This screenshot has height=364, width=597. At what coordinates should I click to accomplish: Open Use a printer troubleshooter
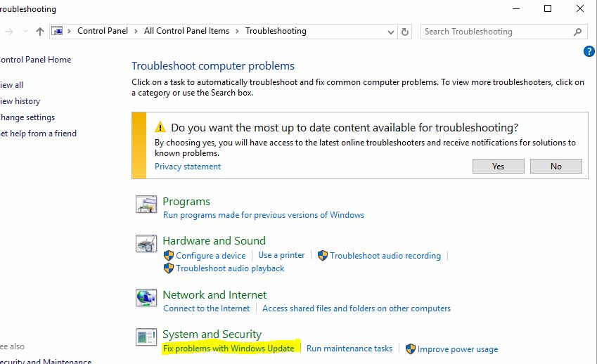click(x=281, y=255)
